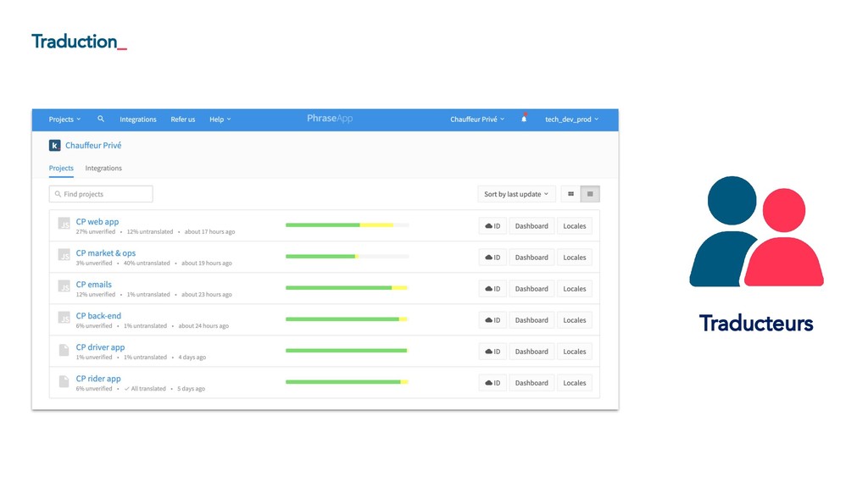868x488 pixels.
Task: Open Locales for CP emails
Action: point(575,289)
